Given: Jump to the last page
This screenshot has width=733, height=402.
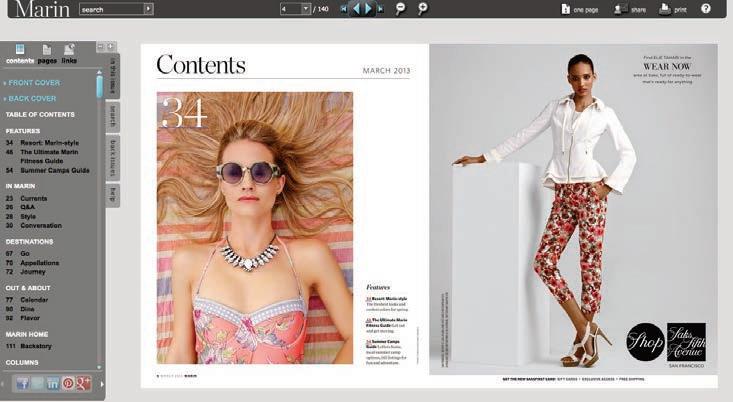Looking at the screenshot, I should (381, 8).
